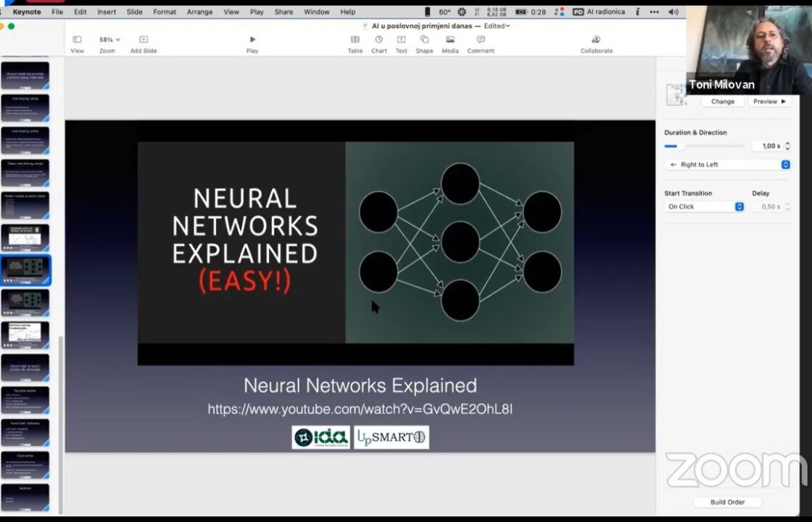Click the Add Slide icon
Viewport: 812px width, 522px height.
click(144, 40)
